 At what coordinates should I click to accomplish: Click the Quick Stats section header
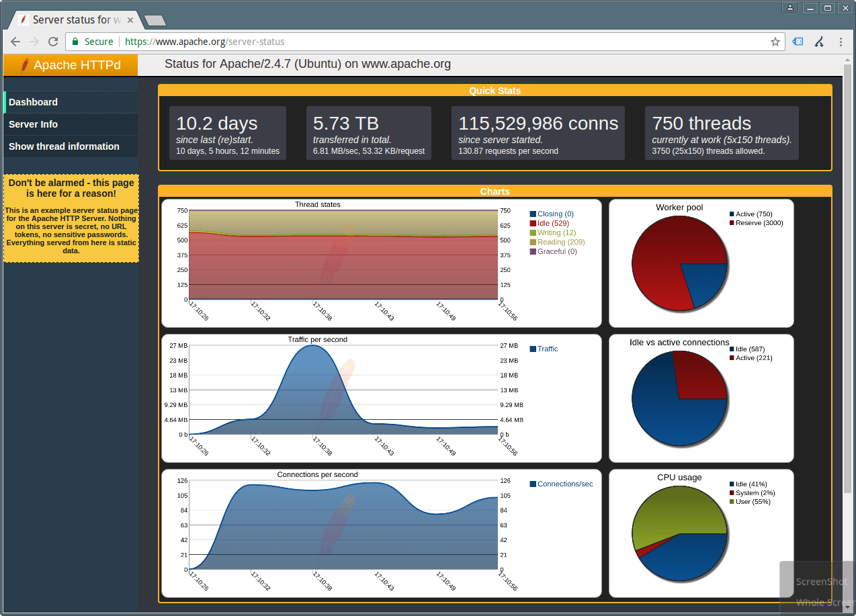coord(495,91)
